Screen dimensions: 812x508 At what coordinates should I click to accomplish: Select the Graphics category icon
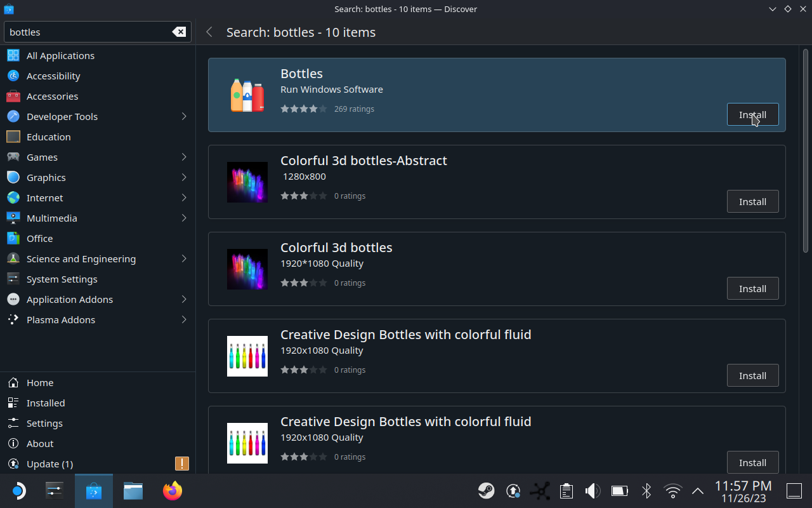point(13,177)
